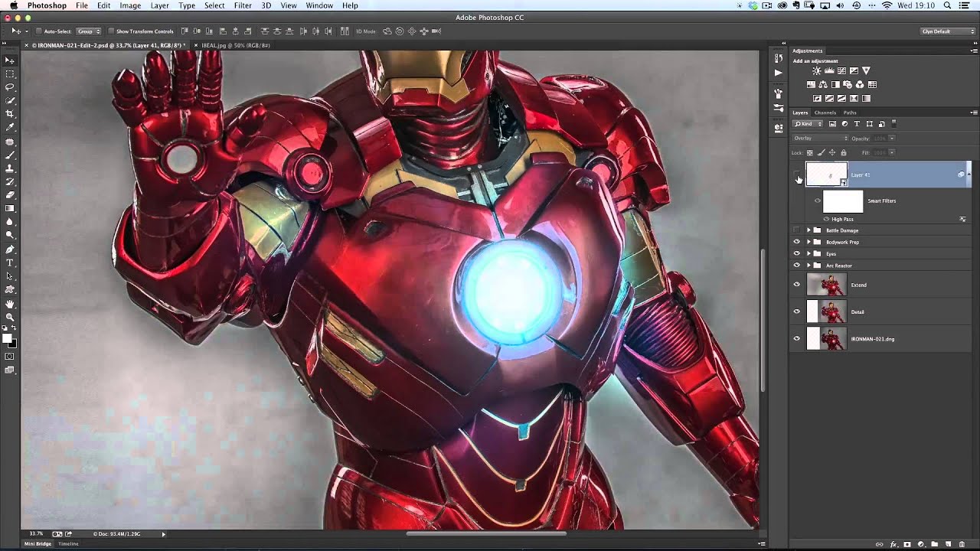
Task: Enable the Auto-Select checkbox
Action: pyautogui.click(x=38, y=31)
